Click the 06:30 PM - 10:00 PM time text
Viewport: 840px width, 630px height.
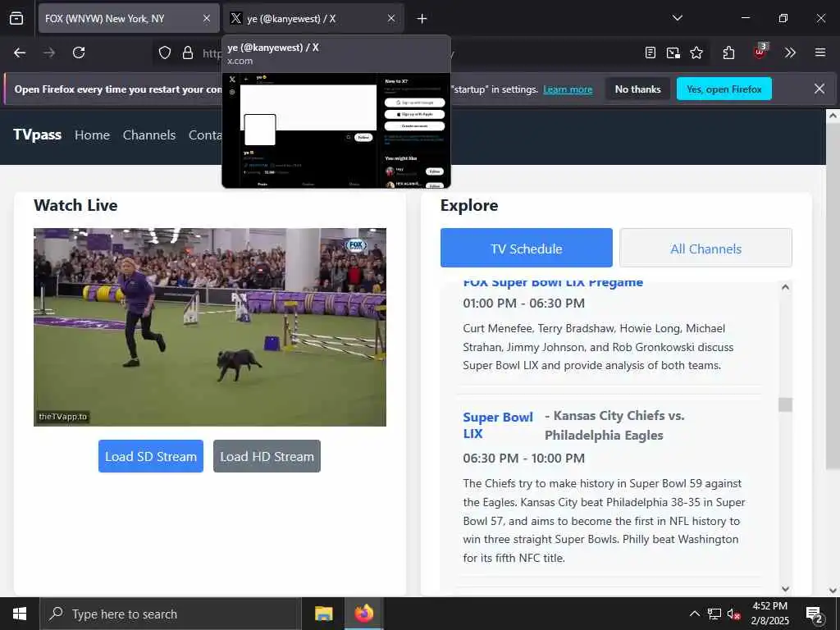(x=523, y=458)
